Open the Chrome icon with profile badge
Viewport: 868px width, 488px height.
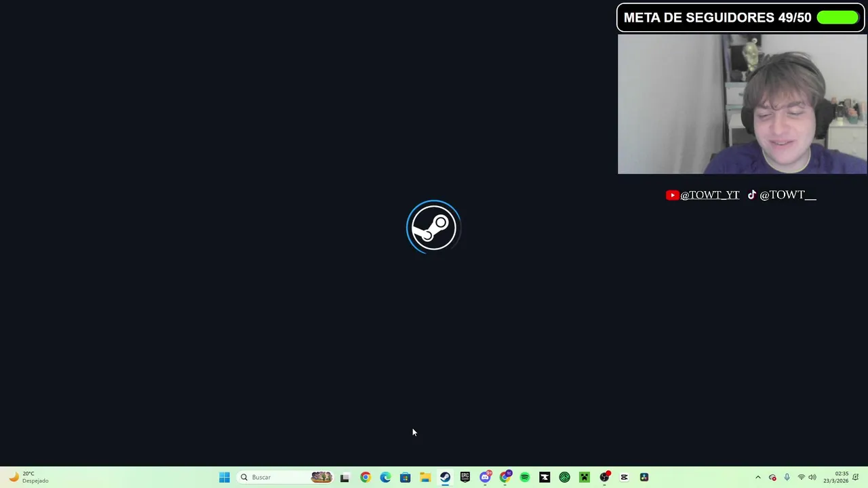pos(505,477)
